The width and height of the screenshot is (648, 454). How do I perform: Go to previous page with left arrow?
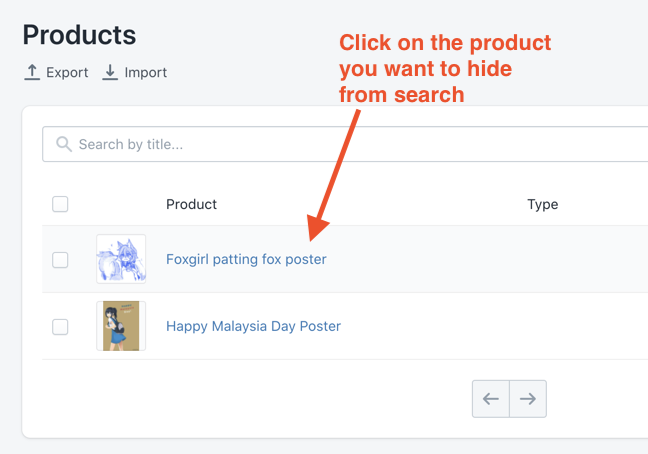(491, 399)
